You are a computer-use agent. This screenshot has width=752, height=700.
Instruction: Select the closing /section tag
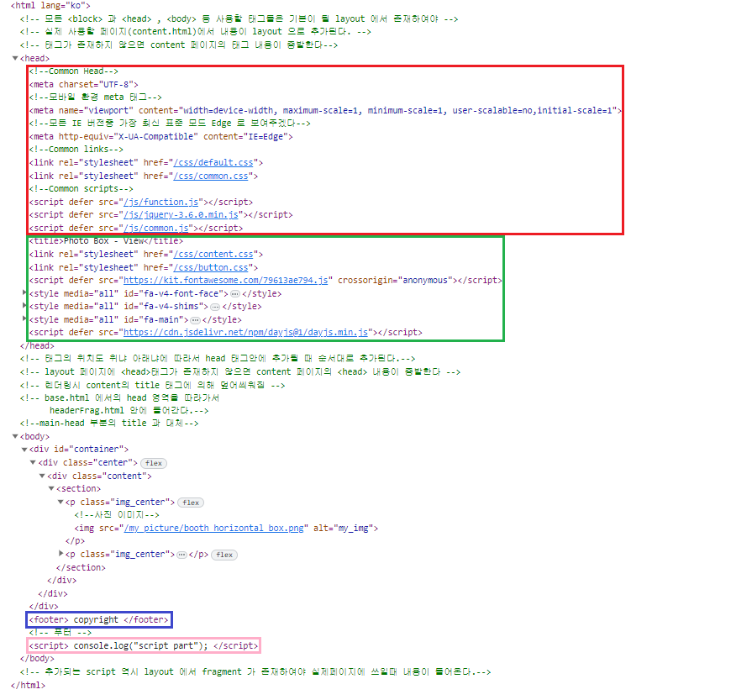pyautogui.click(x=81, y=567)
